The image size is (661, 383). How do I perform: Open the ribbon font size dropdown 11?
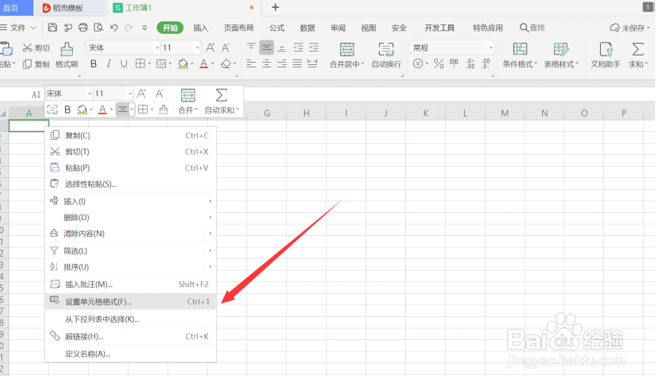197,48
